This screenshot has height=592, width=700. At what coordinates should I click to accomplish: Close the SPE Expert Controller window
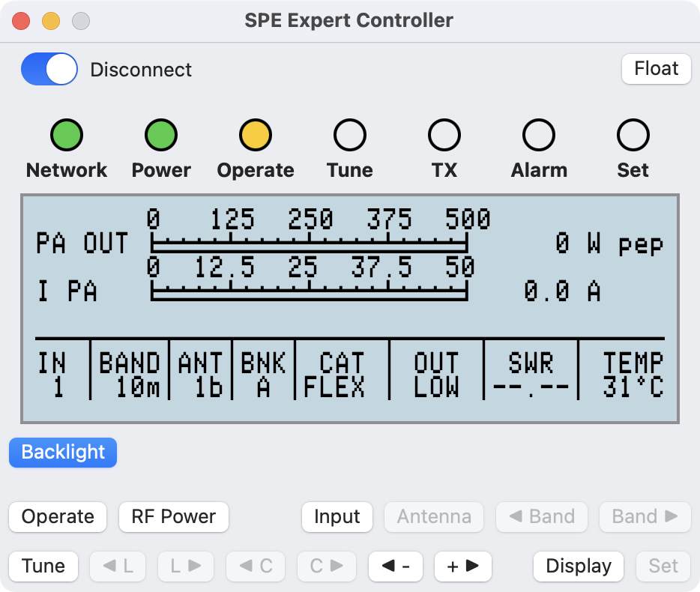pyautogui.click(x=21, y=21)
